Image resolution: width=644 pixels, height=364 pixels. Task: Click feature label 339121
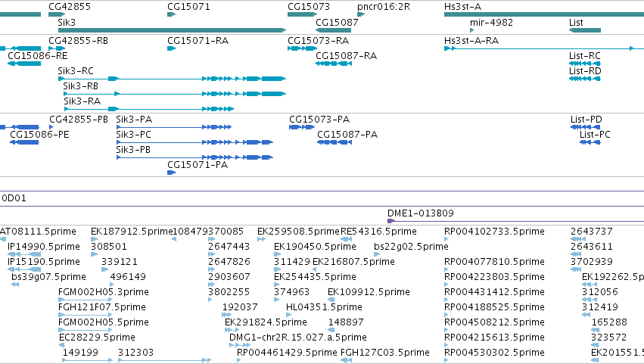(120, 262)
